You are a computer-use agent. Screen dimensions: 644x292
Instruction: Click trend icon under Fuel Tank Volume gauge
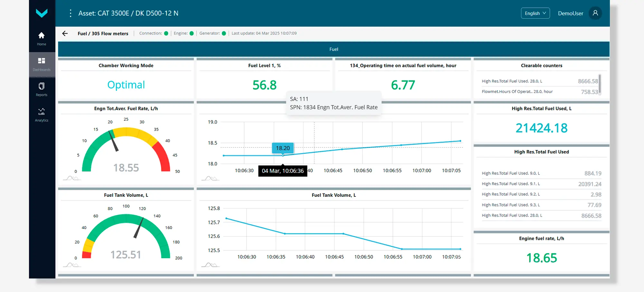[72, 265]
